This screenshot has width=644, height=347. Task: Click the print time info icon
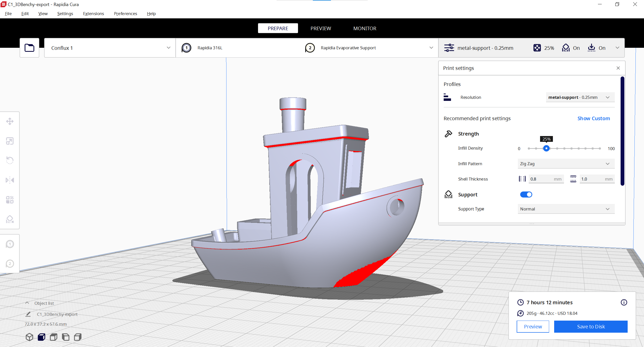pyautogui.click(x=624, y=302)
